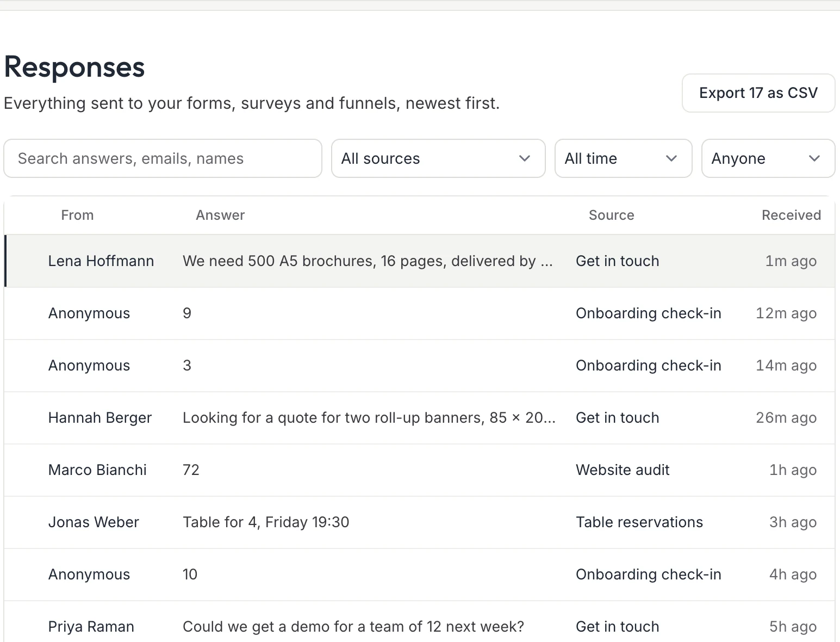The height and width of the screenshot is (642, 840).
Task: Click the 3h ago timestamp
Action: pyautogui.click(x=793, y=522)
